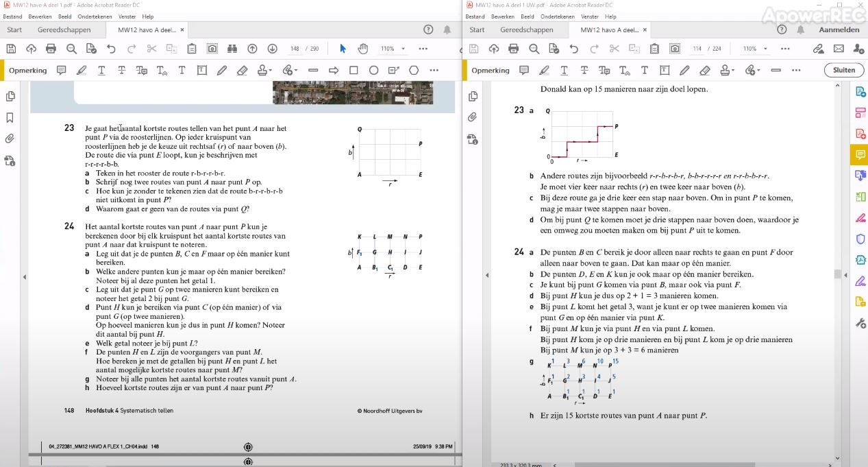Open page thumbnails panel in right window

pos(473,96)
